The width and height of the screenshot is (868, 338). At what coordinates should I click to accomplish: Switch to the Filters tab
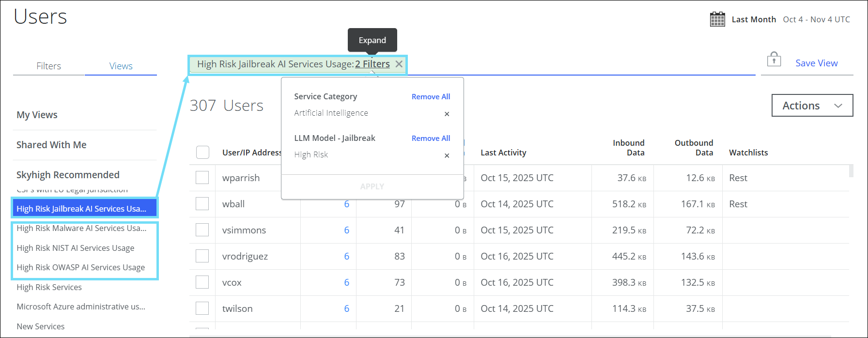[x=49, y=66]
